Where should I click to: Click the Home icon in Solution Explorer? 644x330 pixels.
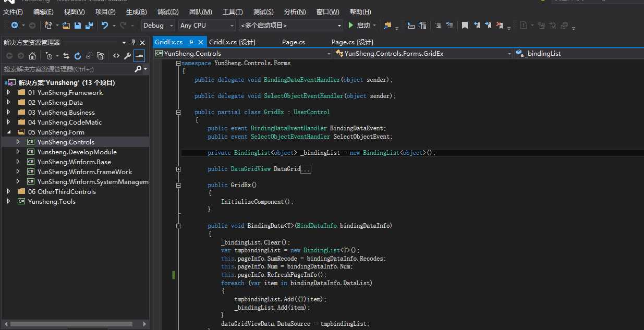(32, 56)
